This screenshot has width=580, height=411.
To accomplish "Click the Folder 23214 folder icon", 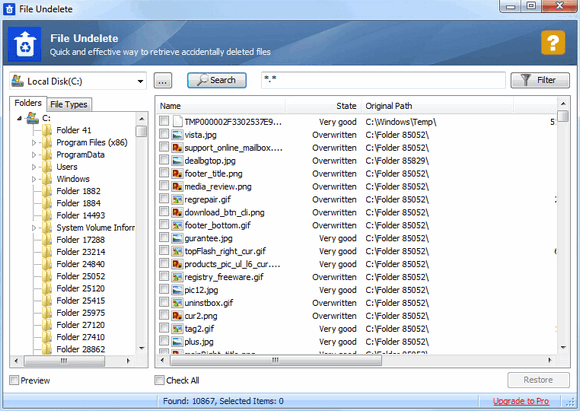I will [x=47, y=252].
